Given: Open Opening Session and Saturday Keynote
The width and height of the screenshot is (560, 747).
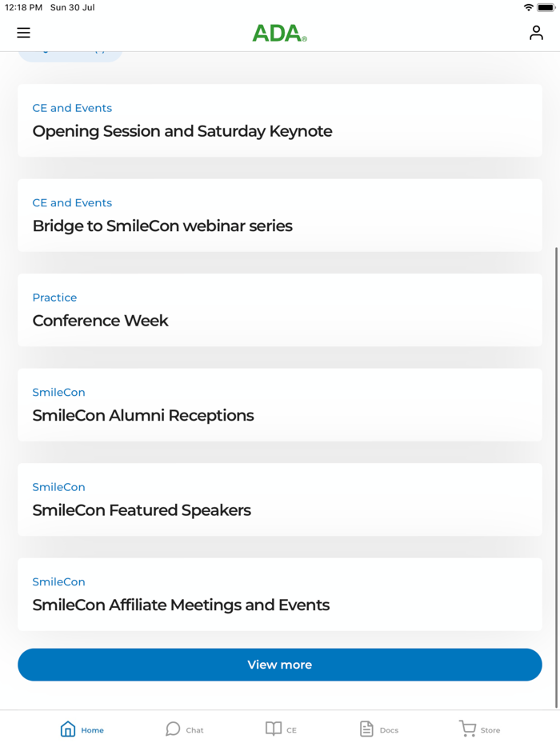Looking at the screenshot, I should [182, 131].
